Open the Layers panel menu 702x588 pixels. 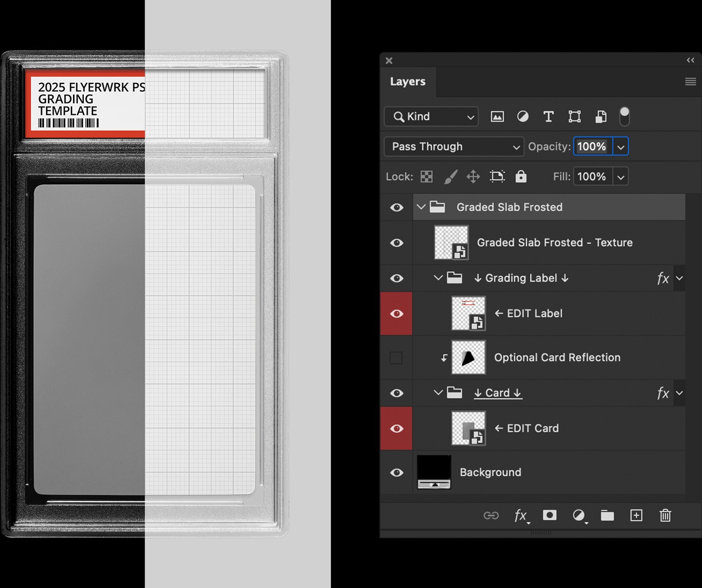point(690,81)
